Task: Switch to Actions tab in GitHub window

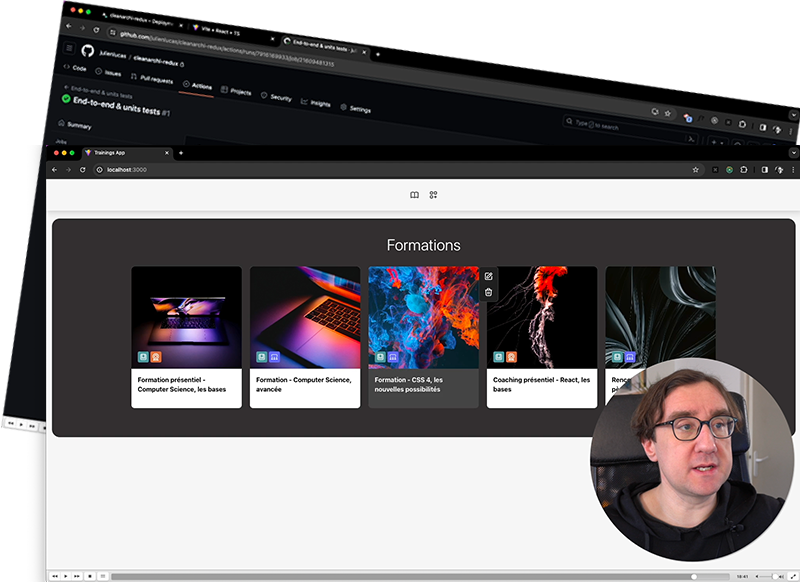Action: [x=197, y=85]
